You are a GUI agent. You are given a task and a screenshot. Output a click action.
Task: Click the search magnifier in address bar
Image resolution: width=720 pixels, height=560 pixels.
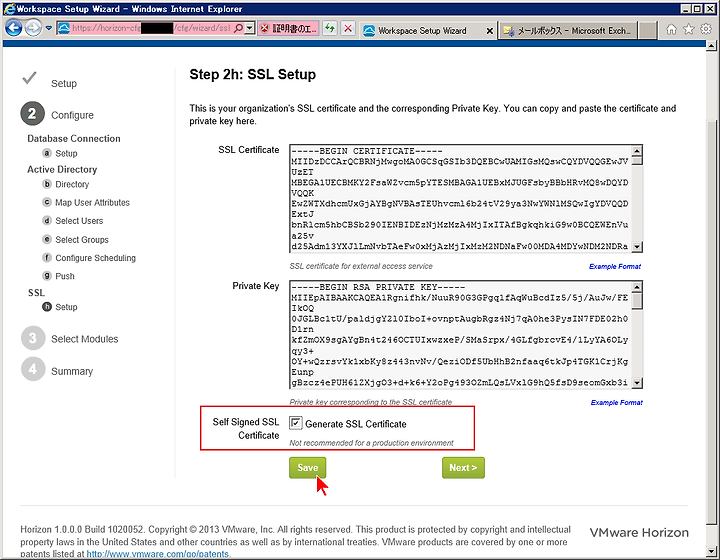click(x=238, y=28)
